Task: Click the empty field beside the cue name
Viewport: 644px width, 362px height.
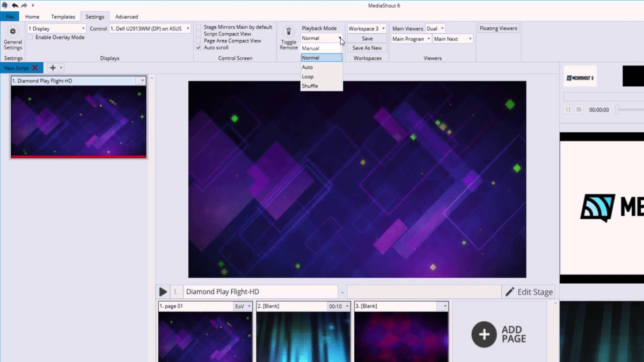Action: point(424,292)
